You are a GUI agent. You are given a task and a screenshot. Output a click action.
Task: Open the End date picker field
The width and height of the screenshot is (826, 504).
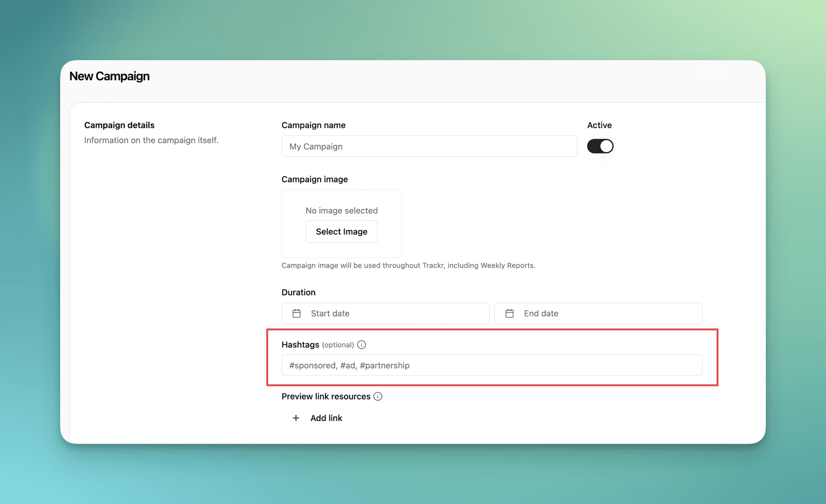pyautogui.click(x=598, y=313)
